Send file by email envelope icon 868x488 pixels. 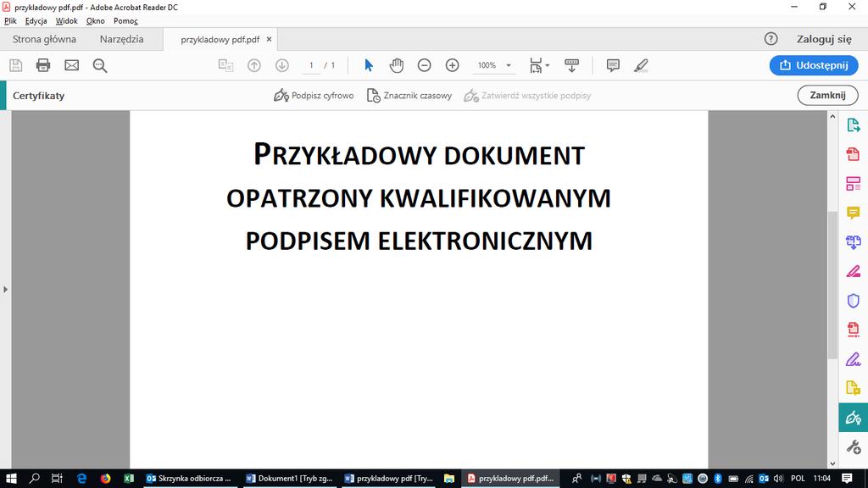[72, 65]
